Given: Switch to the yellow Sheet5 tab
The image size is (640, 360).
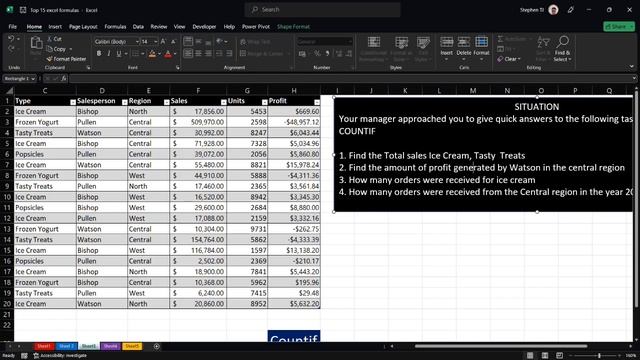Looking at the screenshot, I should point(132,346).
